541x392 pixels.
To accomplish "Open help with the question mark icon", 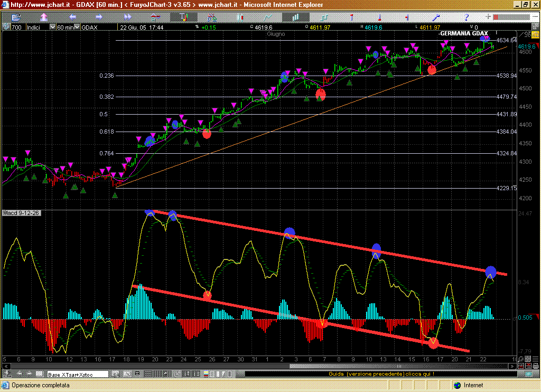I will coord(466,17).
